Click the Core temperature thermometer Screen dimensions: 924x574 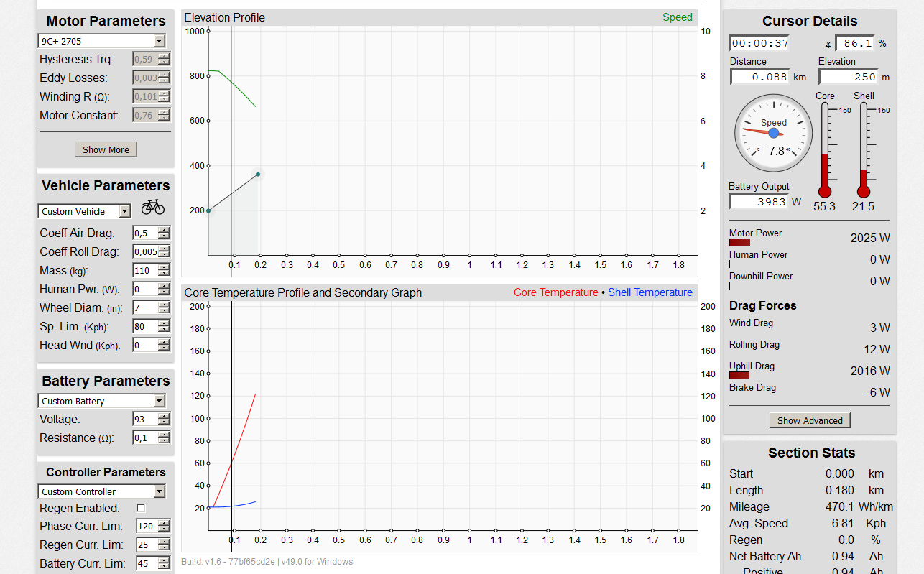point(825,150)
